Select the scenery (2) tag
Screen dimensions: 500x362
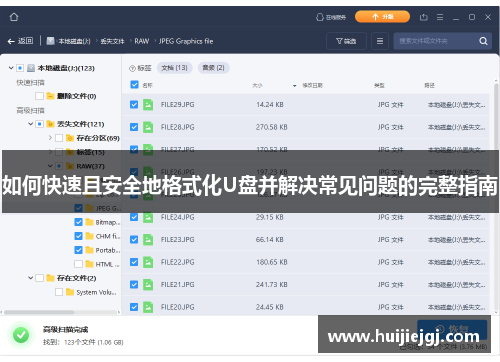pyautogui.click(x=214, y=68)
